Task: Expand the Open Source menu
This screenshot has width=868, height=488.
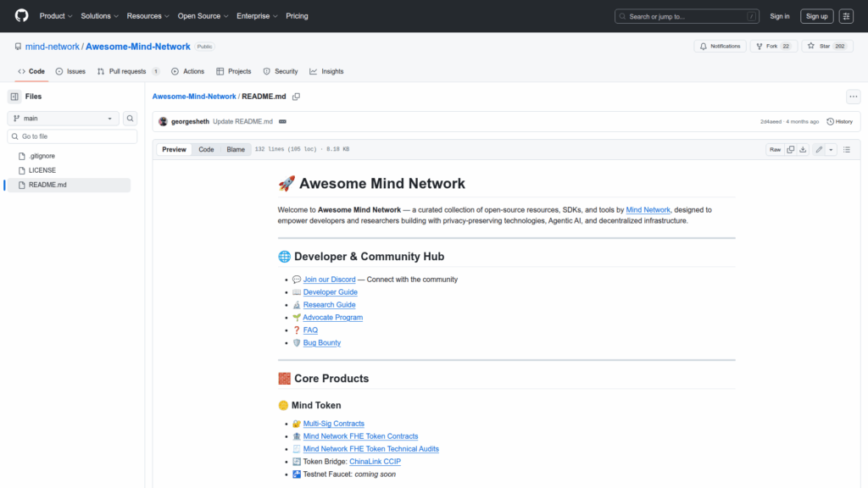Action: coord(203,16)
